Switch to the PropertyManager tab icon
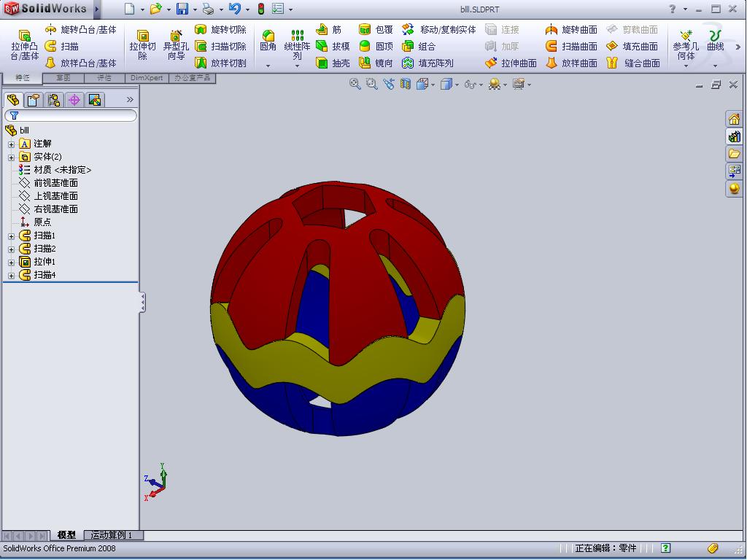This screenshot has width=747, height=560. [x=34, y=100]
